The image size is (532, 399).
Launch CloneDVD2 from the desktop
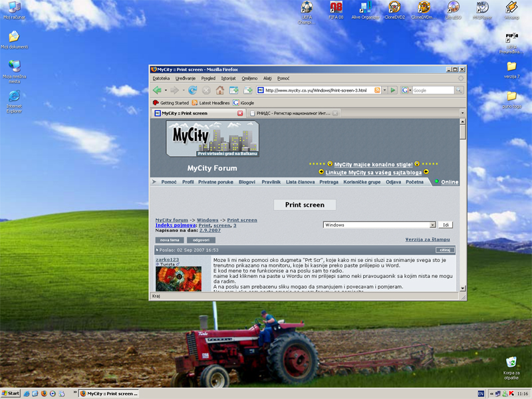[394, 10]
